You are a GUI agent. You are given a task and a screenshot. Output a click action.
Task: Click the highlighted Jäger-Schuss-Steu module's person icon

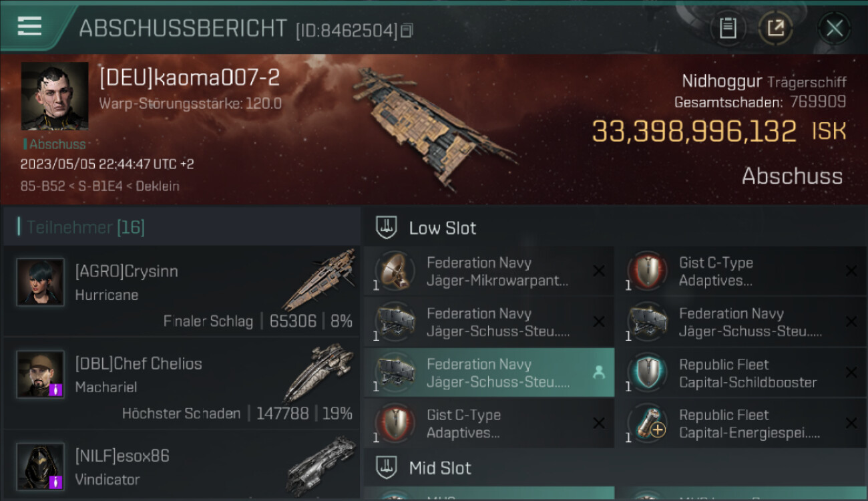pyautogui.click(x=599, y=373)
